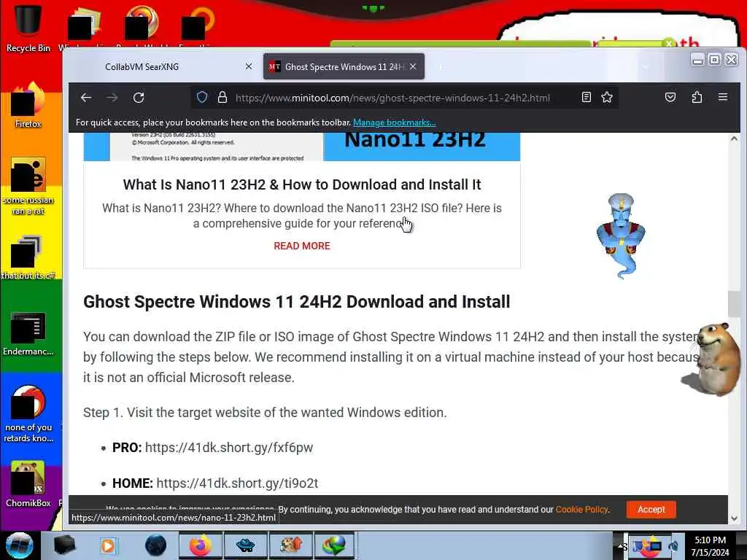Open the HOME download short link
747x560 pixels.
tap(237, 483)
